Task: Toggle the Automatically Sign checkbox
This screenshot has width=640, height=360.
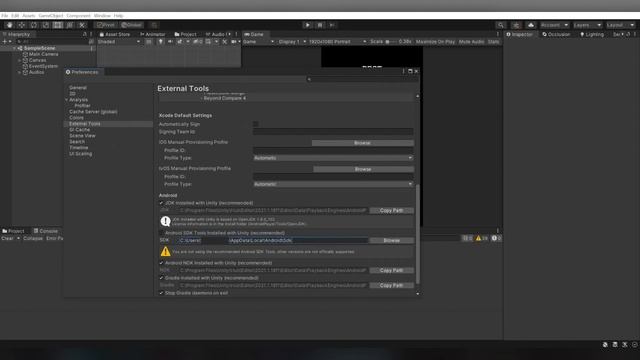Action: 256,124
